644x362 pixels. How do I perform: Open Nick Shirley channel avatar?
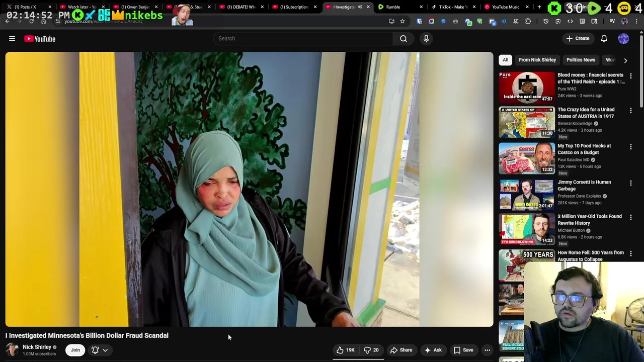[12, 350]
